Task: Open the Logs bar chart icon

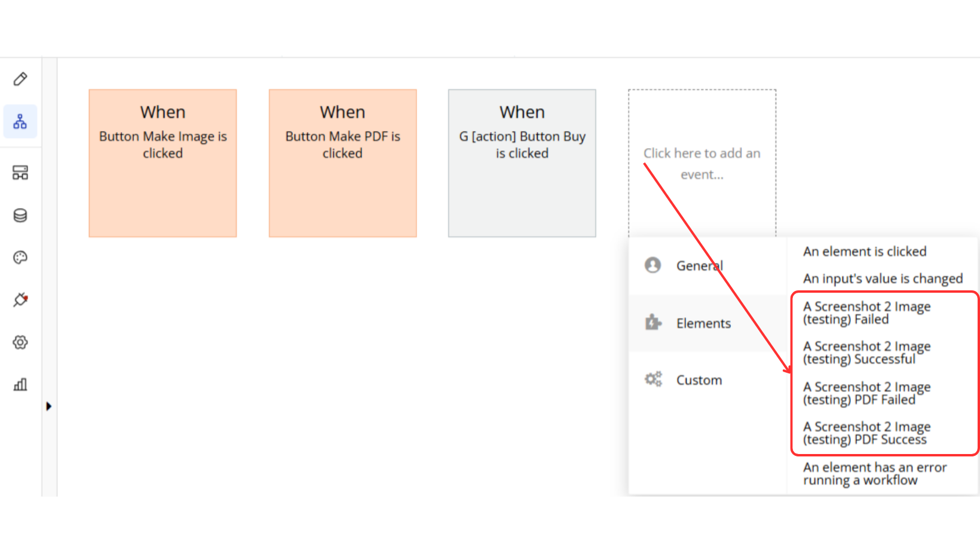Action: coord(20,384)
